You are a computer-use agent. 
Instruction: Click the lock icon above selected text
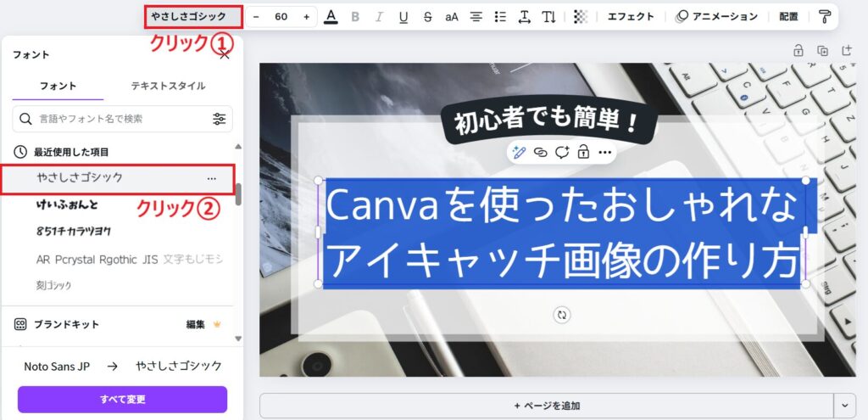pyautogui.click(x=583, y=152)
